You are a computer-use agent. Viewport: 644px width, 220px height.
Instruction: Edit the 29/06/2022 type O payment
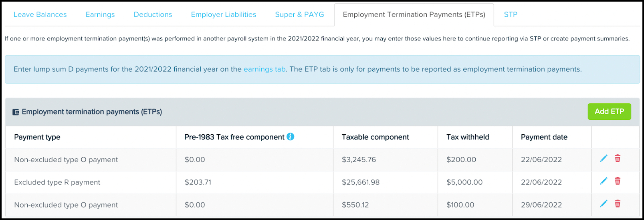(x=604, y=204)
